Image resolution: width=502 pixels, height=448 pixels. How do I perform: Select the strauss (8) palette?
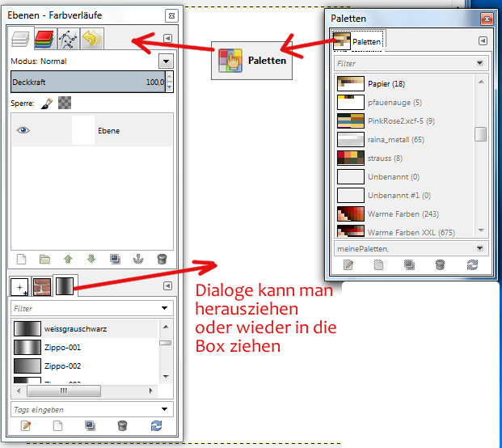(x=405, y=158)
